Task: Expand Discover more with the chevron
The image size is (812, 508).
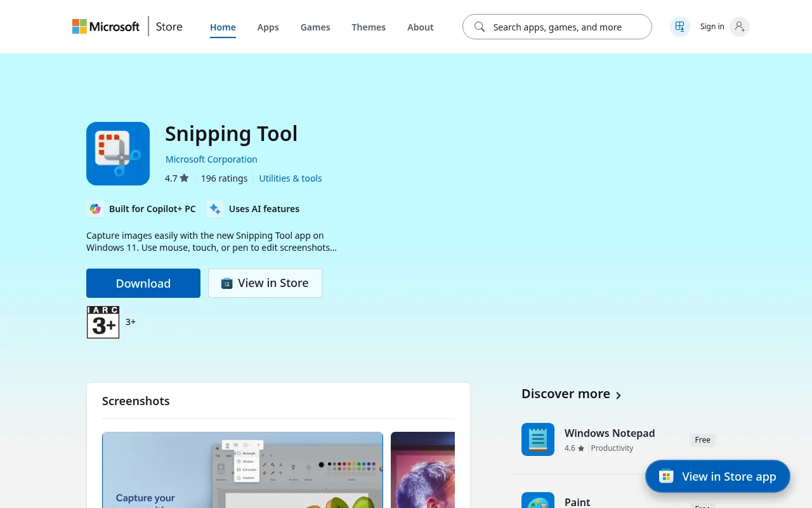Action: 619,396
